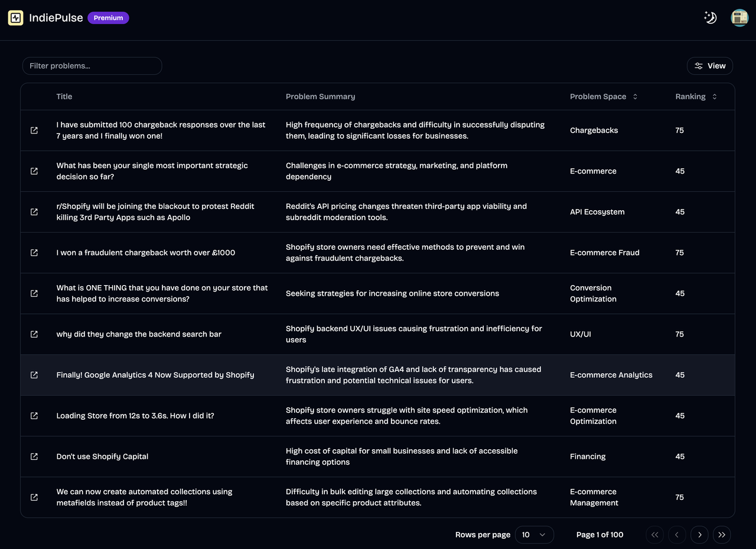756x549 pixels.
Task: Click the 'E-commerce Fraud' cell
Action: coord(605,253)
